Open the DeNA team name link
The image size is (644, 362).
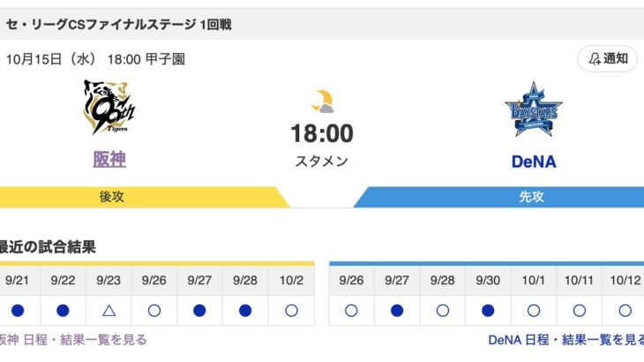534,162
